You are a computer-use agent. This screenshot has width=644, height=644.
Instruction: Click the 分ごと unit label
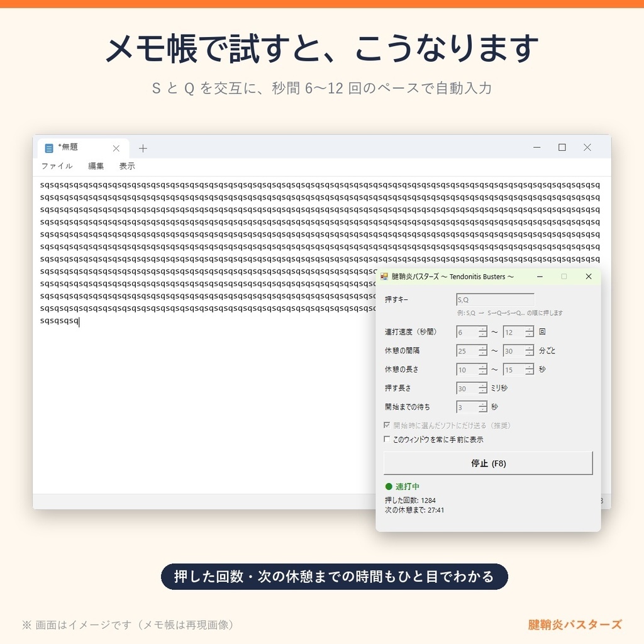coord(547,351)
